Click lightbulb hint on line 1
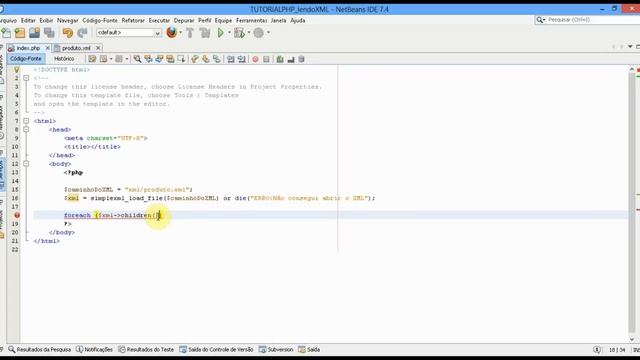 [x=17, y=70]
